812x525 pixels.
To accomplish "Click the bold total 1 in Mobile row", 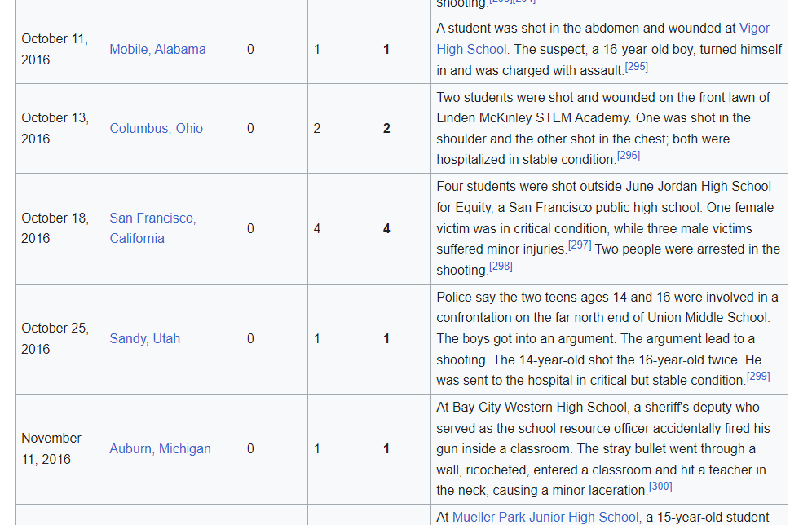I will pyautogui.click(x=386, y=49).
